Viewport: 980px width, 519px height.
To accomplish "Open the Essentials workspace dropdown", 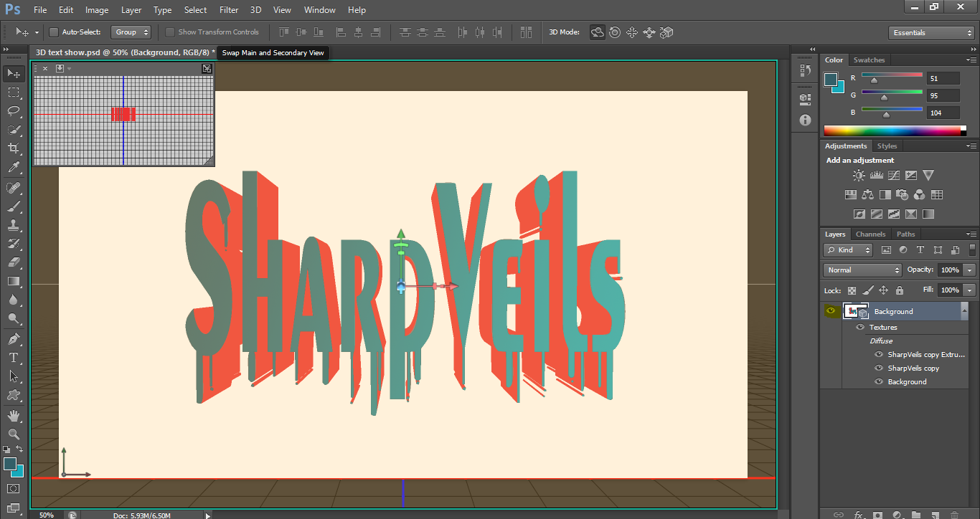I will (x=930, y=33).
